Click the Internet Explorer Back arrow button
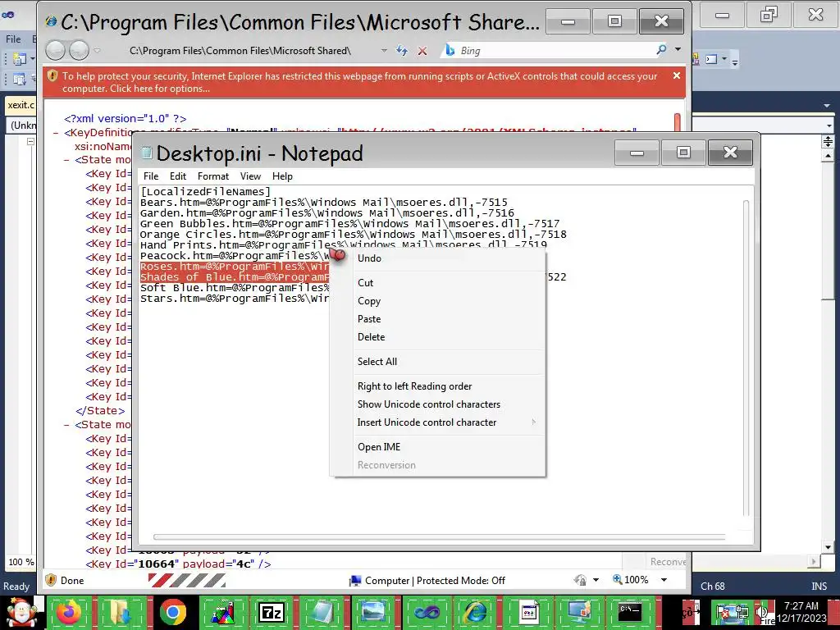Viewport: 840px width, 630px height. point(55,50)
